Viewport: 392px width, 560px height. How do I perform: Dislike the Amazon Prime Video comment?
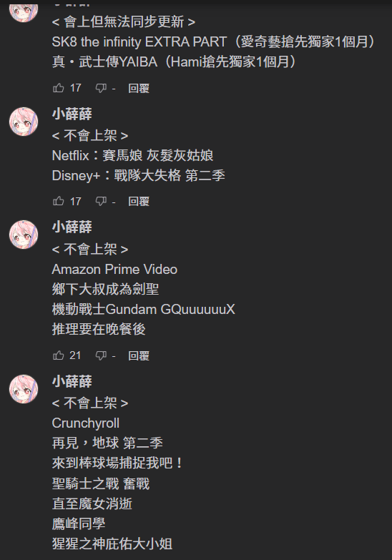click(101, 355)
